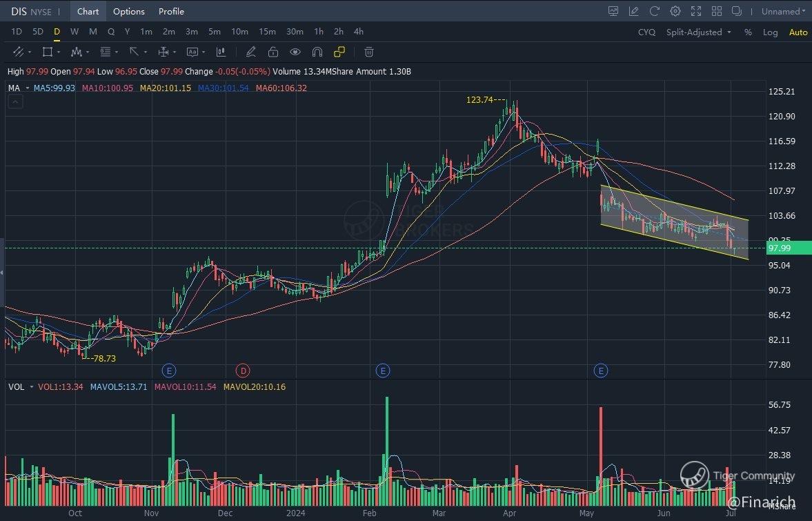Select the 4h interval
The width and height of the screenshot is (812, 521).
[x=358, y=32]
